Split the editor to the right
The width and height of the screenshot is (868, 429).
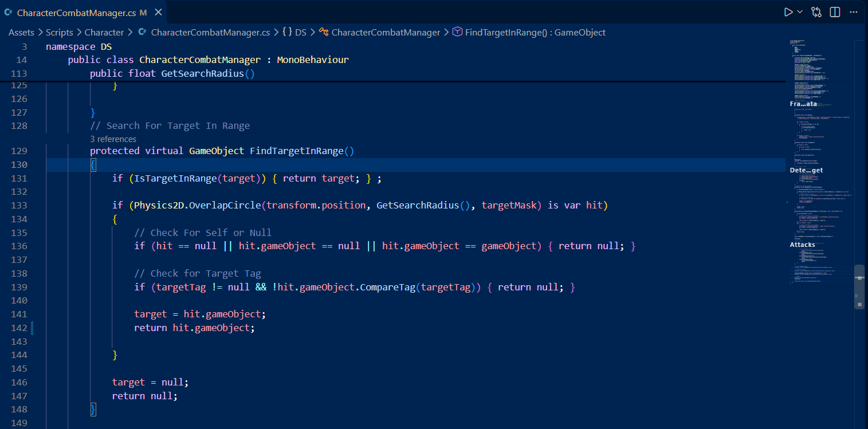coord(835,12)
